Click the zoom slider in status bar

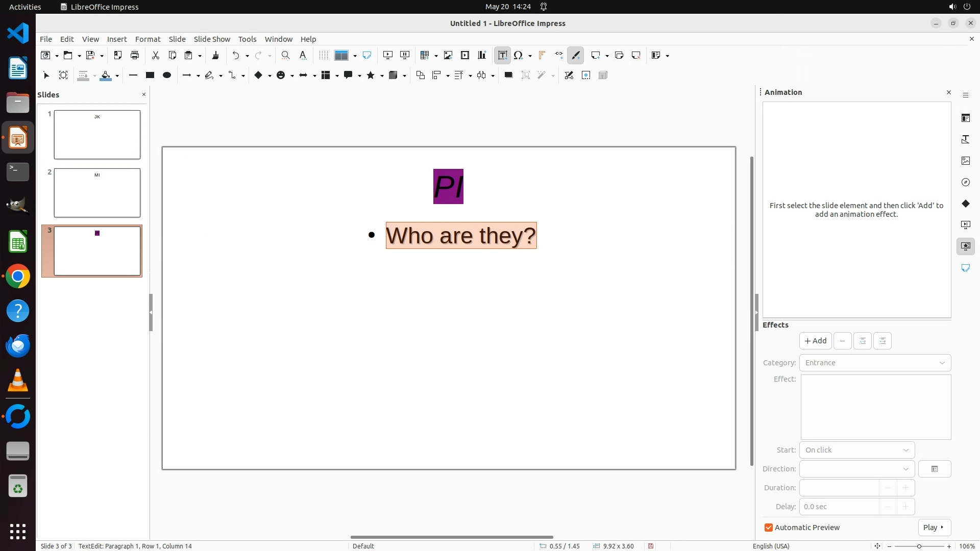[919, 546]
